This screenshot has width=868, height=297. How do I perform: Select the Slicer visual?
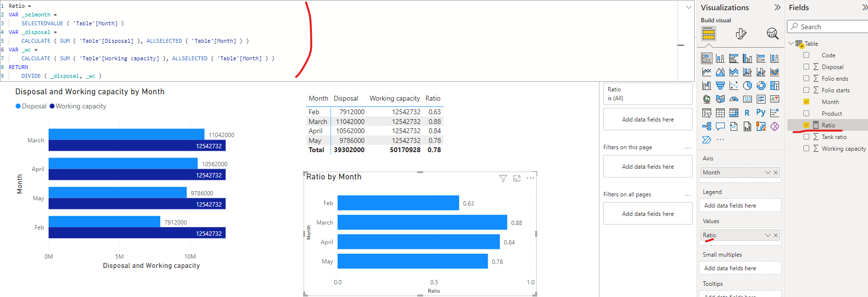[x=707, y=113]
